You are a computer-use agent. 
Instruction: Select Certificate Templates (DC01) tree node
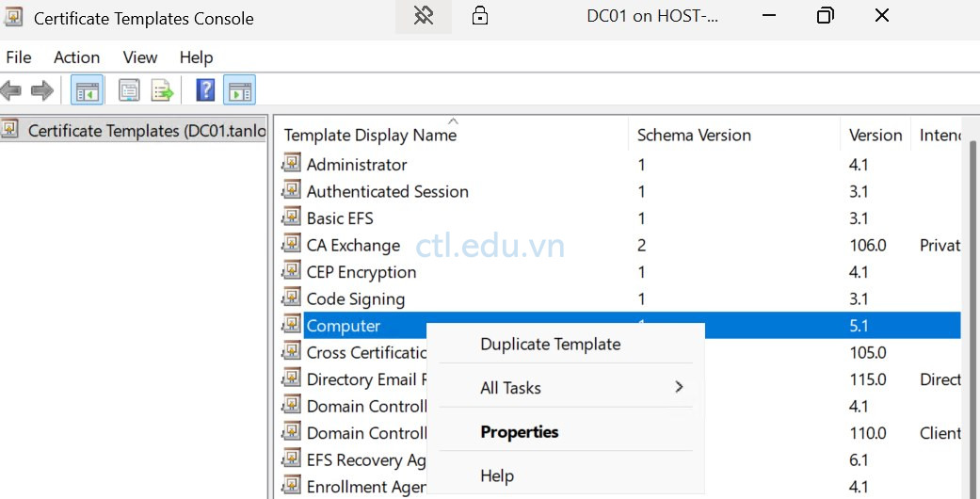pyautogui.click(x=147, y=131)
